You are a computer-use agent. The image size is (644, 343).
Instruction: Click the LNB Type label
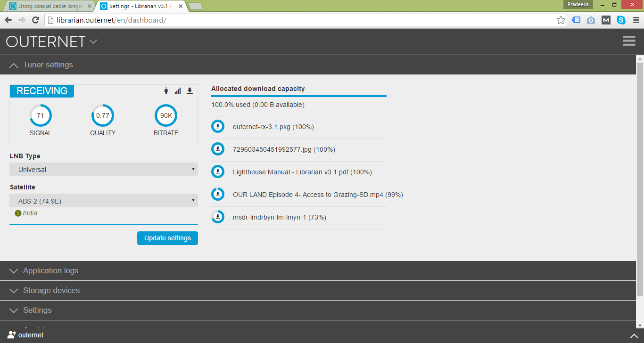click(25, 156)
